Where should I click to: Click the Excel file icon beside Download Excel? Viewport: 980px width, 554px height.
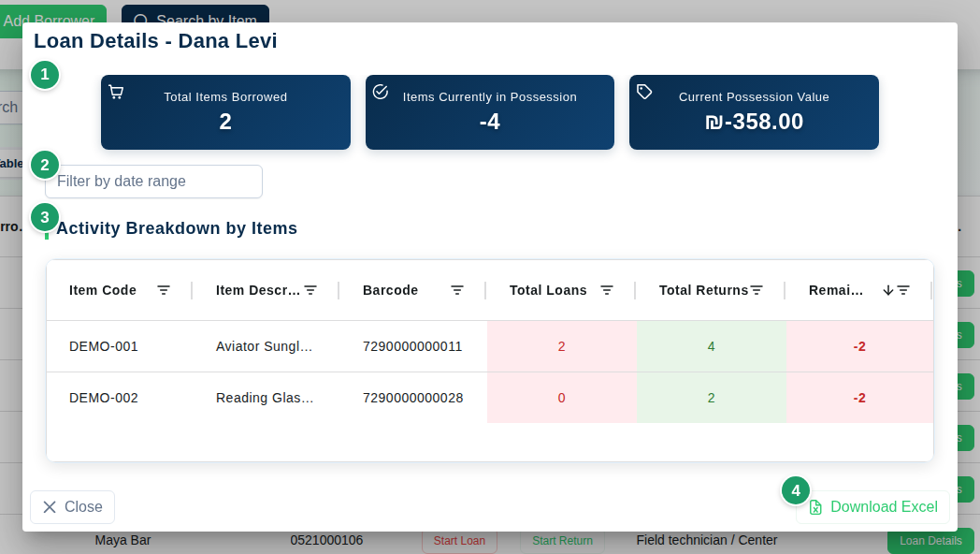coord(815,507)
